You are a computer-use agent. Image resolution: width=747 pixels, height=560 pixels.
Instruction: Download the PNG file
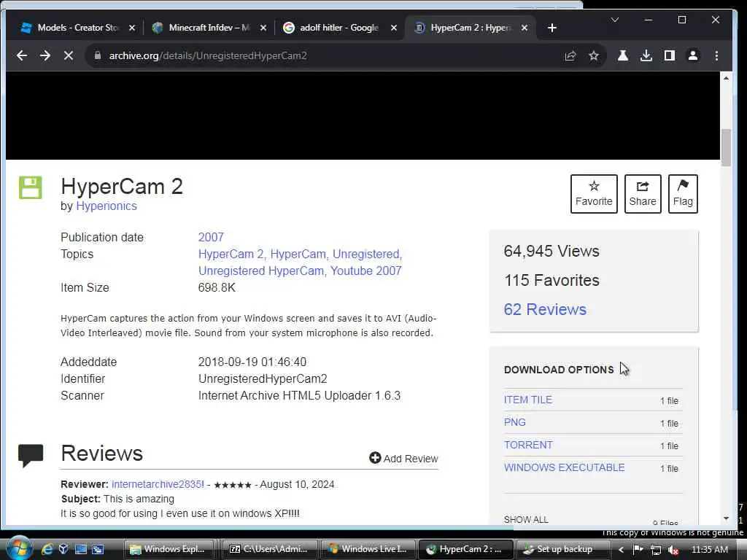pos(514,422)
